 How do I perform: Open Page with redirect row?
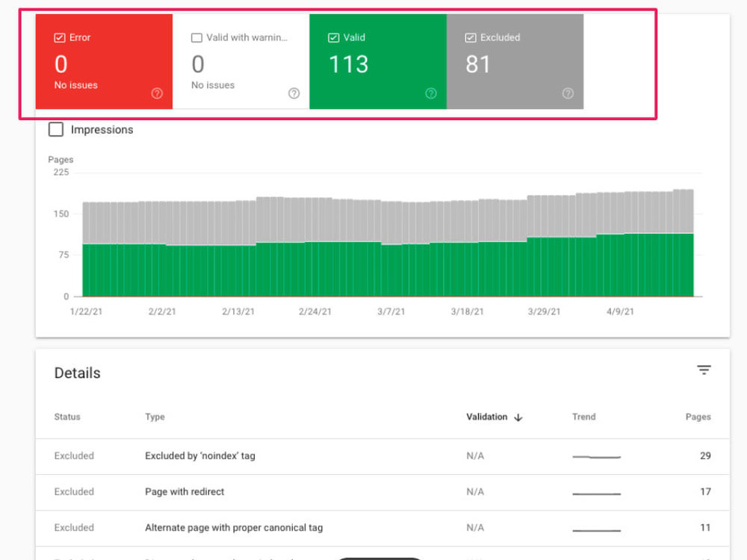click(x=382, y=492)
